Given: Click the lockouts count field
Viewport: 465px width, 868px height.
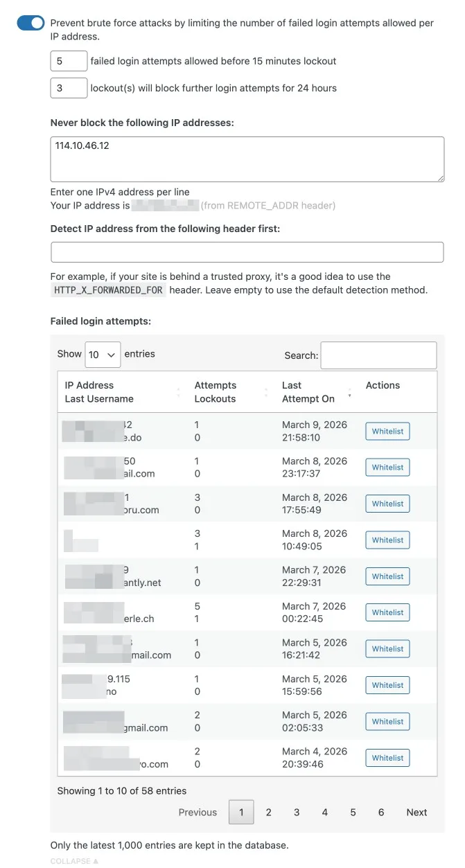Looking at the screenshot, I should (x=69, y=88).
